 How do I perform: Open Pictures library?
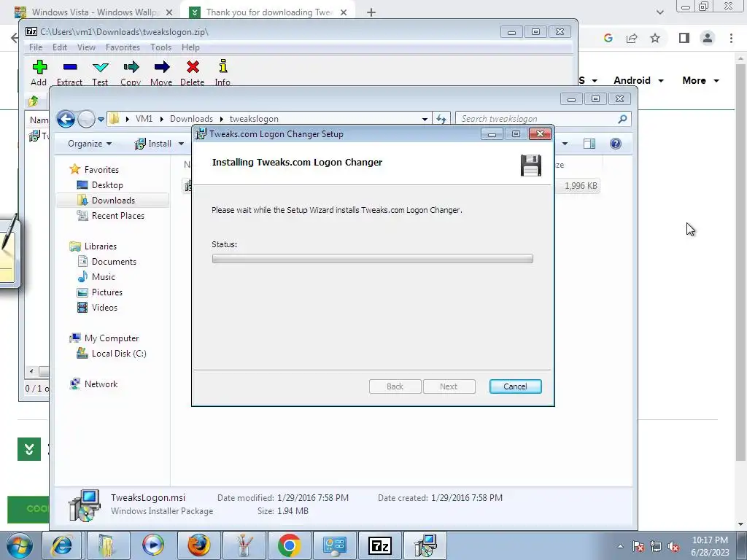coord(107,292)
